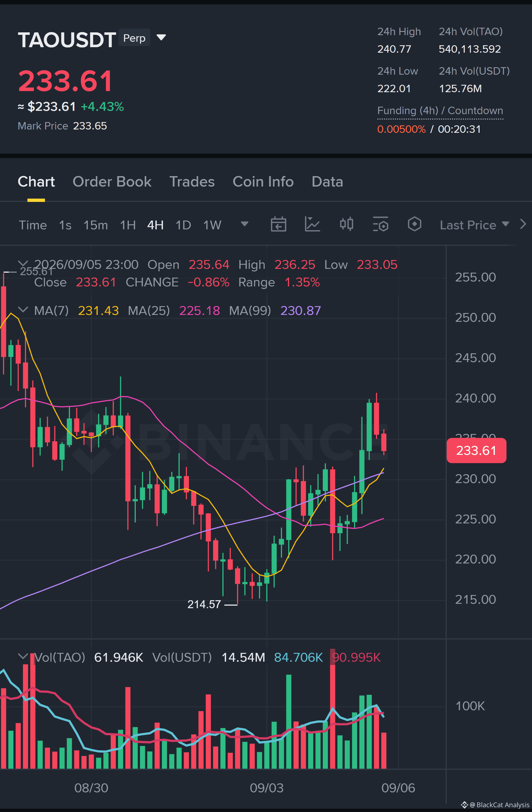Click the hexagon chart settings icon
Image resolution: width=532 pixels, height=812 pixels.
[414, 224]
